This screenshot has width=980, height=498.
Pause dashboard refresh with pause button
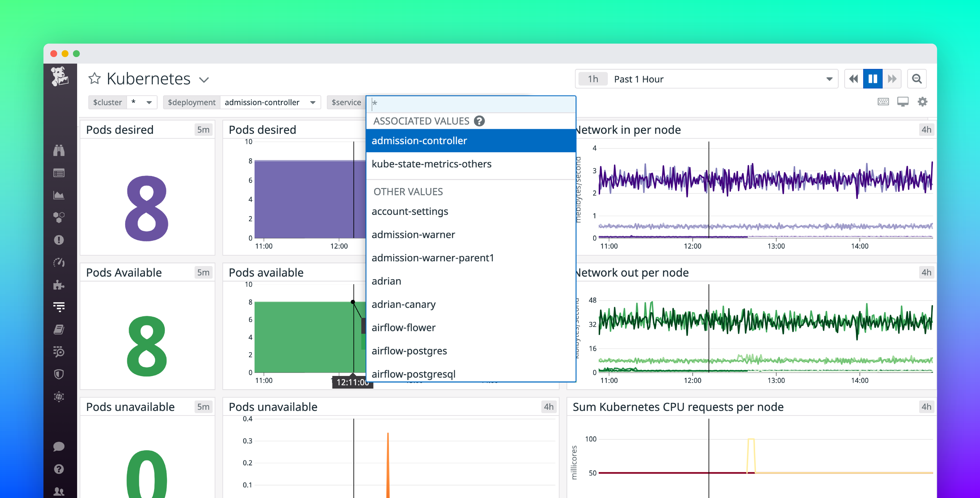pos(873,78)
